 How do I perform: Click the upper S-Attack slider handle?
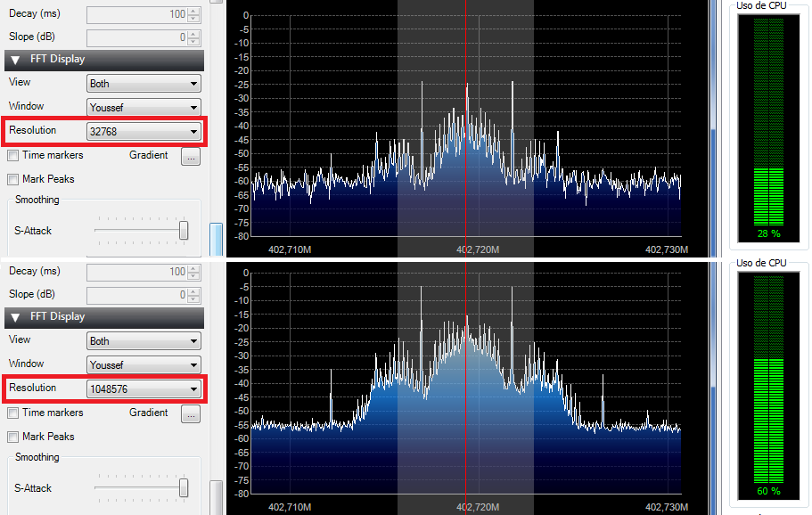click(184, 231)
